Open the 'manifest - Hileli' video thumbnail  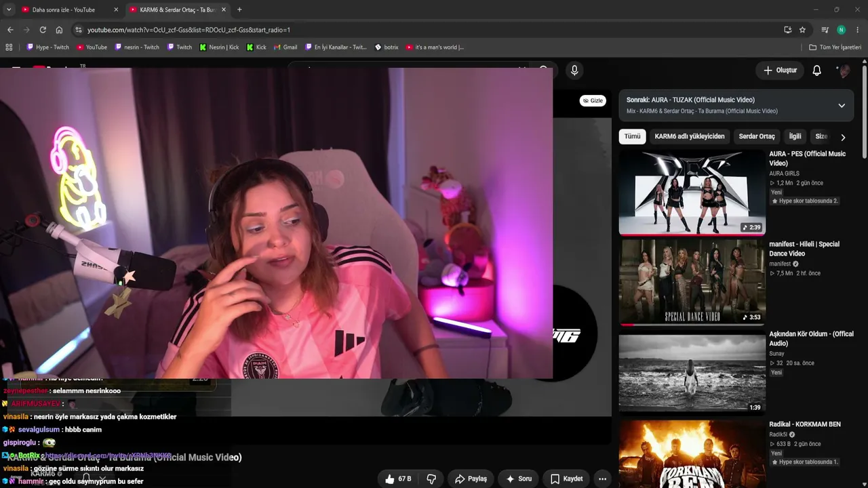[692, 282]
